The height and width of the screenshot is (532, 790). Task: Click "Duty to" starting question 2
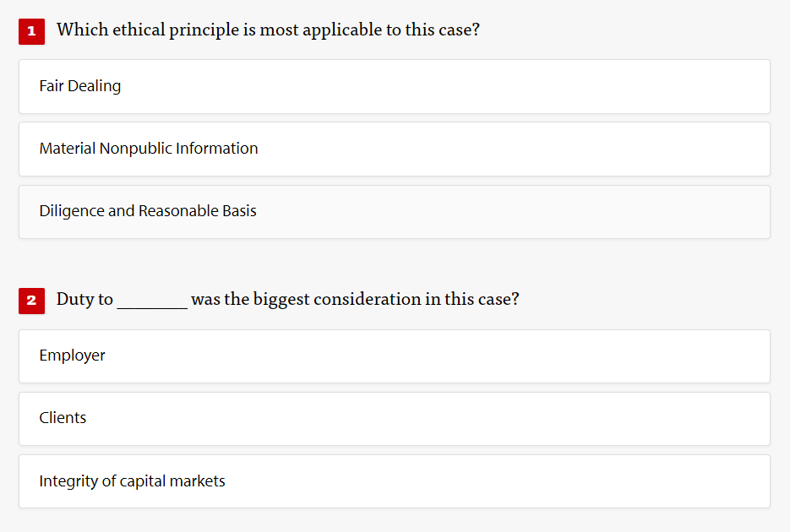84,300
